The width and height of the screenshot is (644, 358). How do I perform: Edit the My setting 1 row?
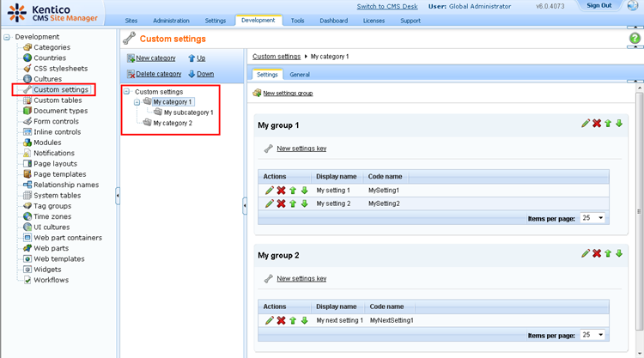tap(270, 191)
